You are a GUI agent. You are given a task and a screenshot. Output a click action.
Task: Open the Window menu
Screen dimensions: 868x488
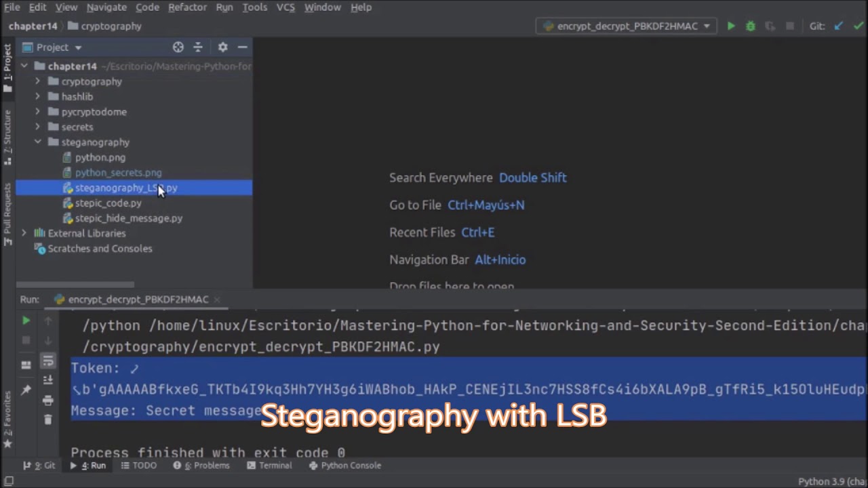point(322,7)
